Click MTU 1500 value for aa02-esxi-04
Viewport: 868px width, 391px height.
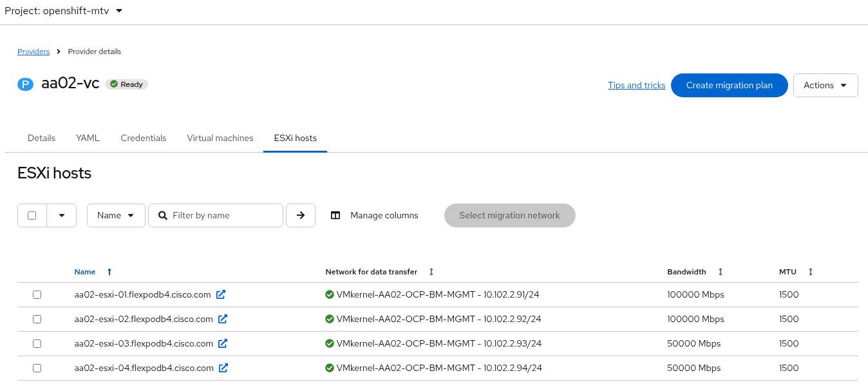(789, 368)
